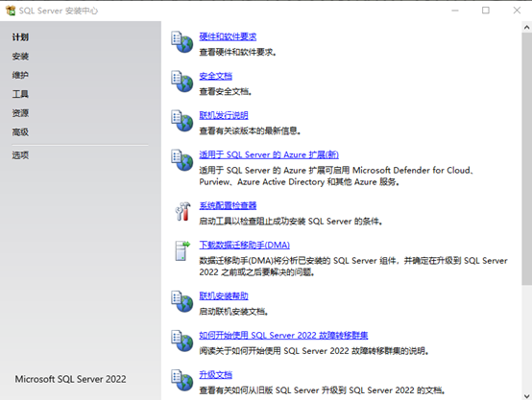The height and width of the screenshot is (400, 532).
Task: Launch the 系统配置检查器 link
Action: coord(228,205)
